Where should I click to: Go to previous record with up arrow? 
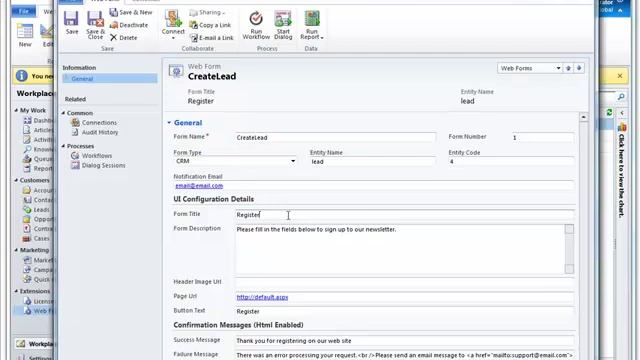(x=568, y=68)
